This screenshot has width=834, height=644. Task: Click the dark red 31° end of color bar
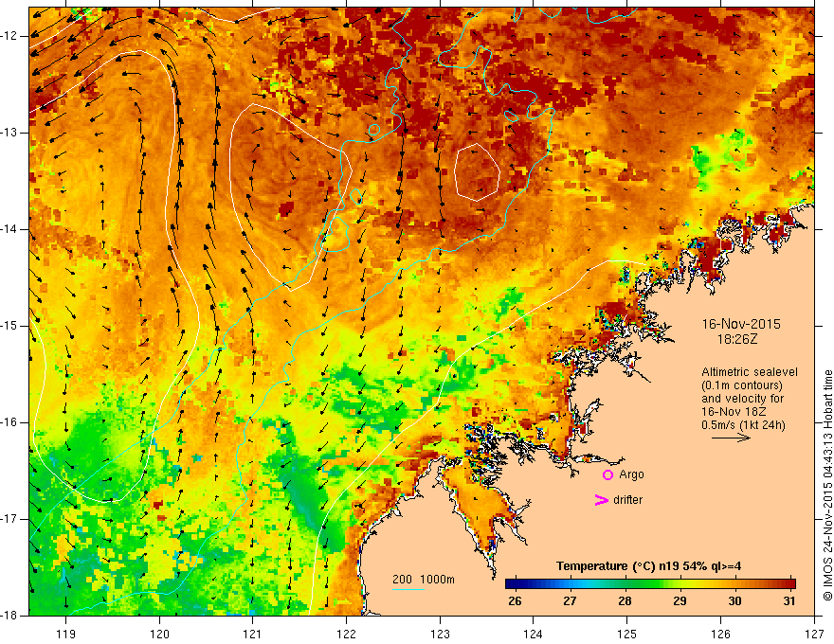[790, 584]
